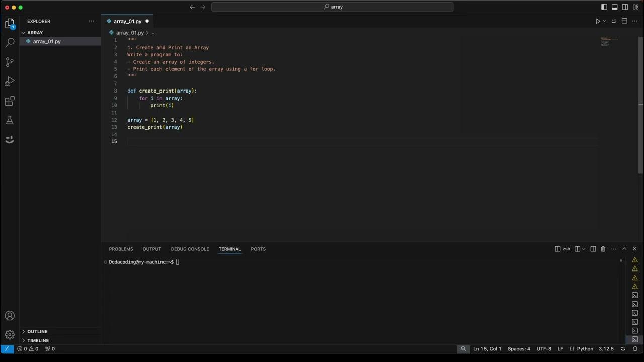Image resolution: width=644 pixels, height=362 pixels.
Task: Open the Source Control view
Action: [10, 62]
